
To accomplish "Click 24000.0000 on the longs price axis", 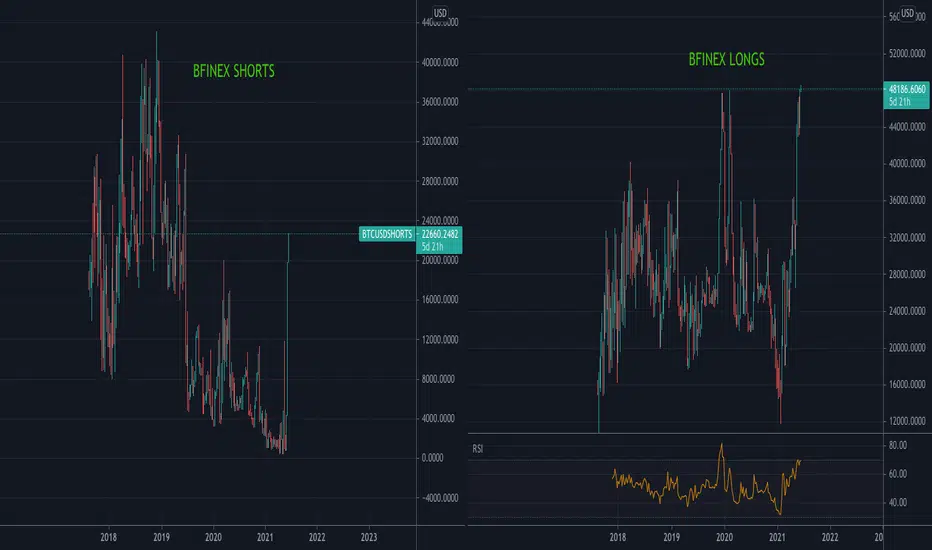I will [x=907, y=311].
